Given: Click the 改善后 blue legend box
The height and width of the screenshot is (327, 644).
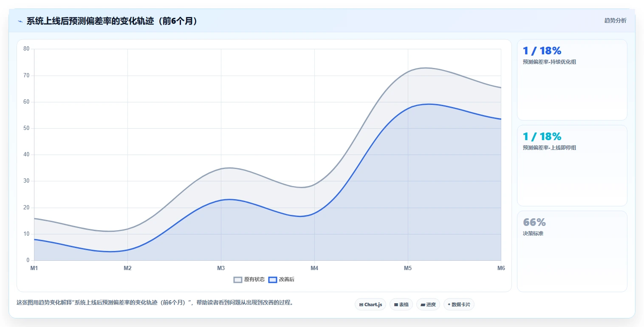Looking at the screenshot, I should pyautogui.click(x=273, y=279).
